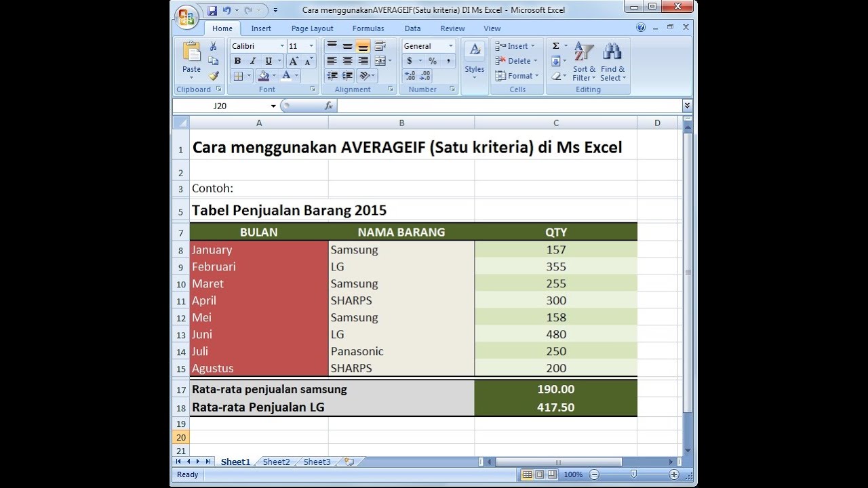The width and height of the screenshot is (868, 488).
Task: Click the formula bar input field
Action: point(509,106)
